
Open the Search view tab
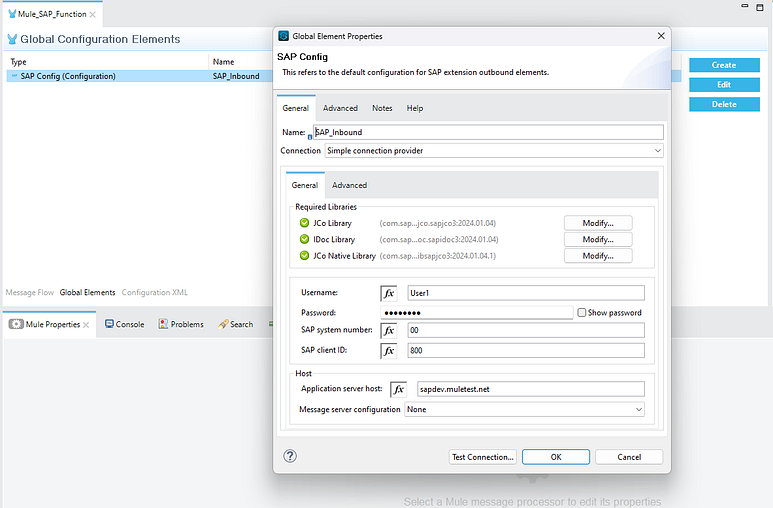236,325
